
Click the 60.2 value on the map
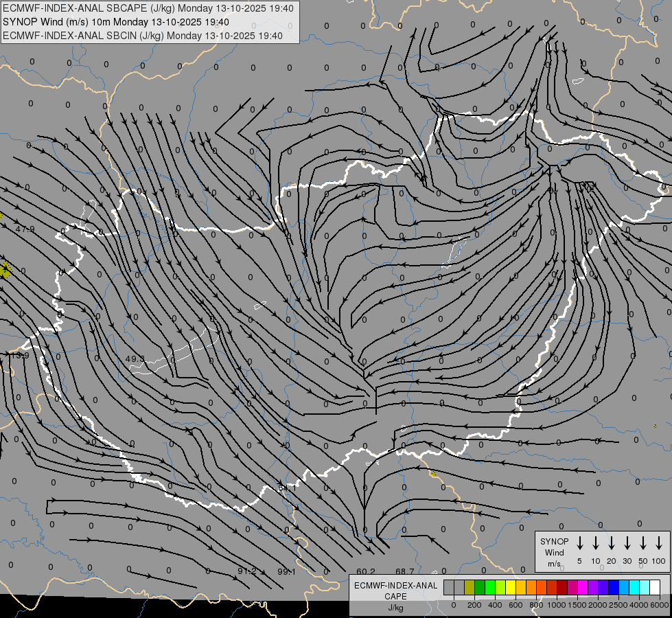pyautogui.click(x=366, y=572)
